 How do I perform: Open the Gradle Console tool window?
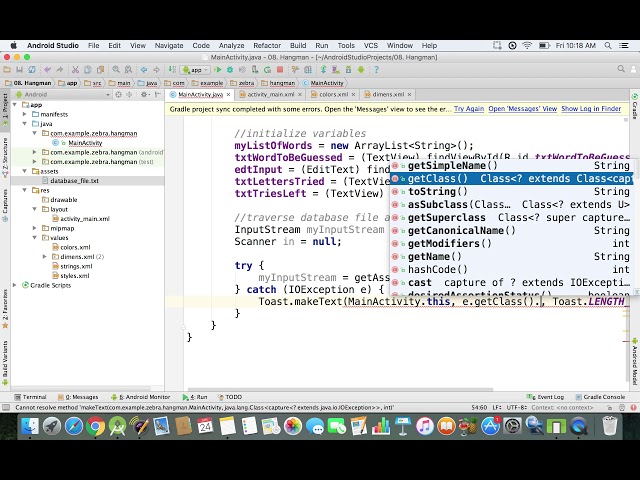tap(600, 397)
